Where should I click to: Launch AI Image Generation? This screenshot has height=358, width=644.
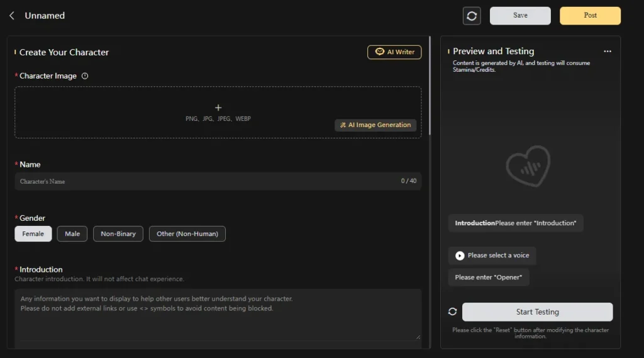pos(375,125)
